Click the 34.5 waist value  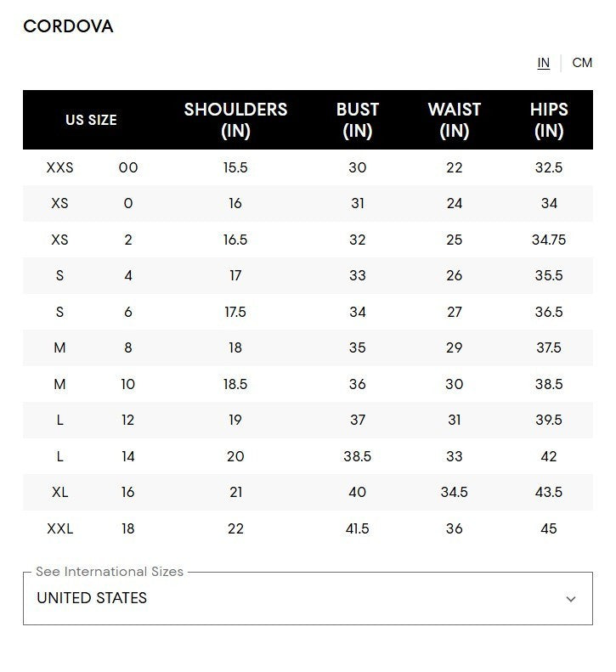[455, 493]
